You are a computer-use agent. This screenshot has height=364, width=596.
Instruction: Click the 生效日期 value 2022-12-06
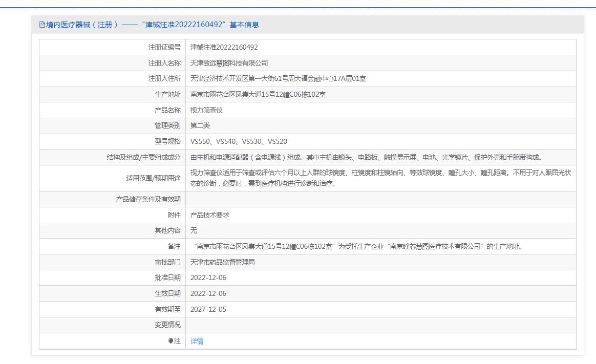tap(208, 294)
